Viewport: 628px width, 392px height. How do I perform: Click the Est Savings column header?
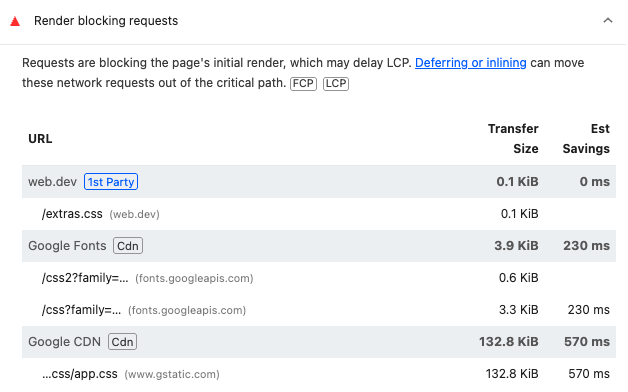pos(586,139)
